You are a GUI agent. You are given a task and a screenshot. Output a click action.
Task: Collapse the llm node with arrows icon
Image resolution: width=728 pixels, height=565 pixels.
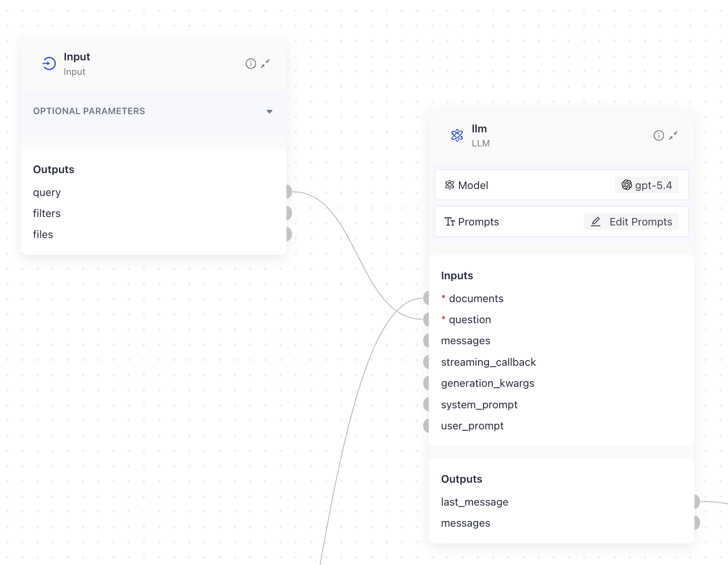[673, 136]
